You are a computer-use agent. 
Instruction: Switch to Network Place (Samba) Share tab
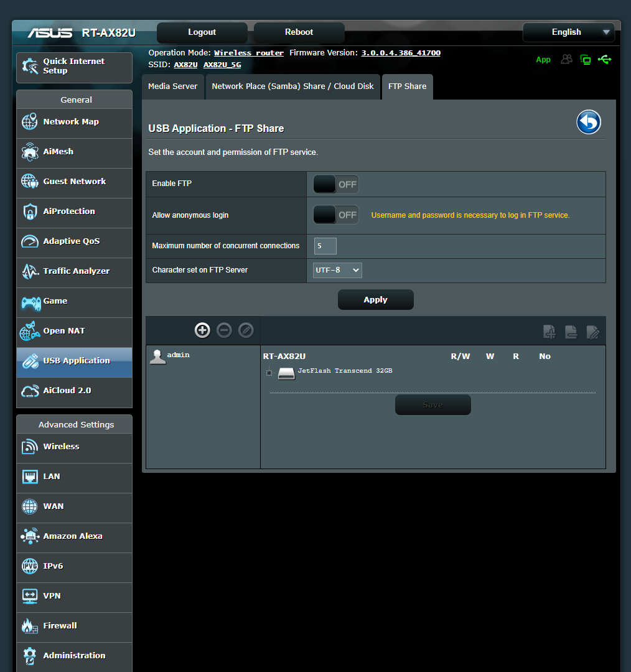(x=292, y=86)
